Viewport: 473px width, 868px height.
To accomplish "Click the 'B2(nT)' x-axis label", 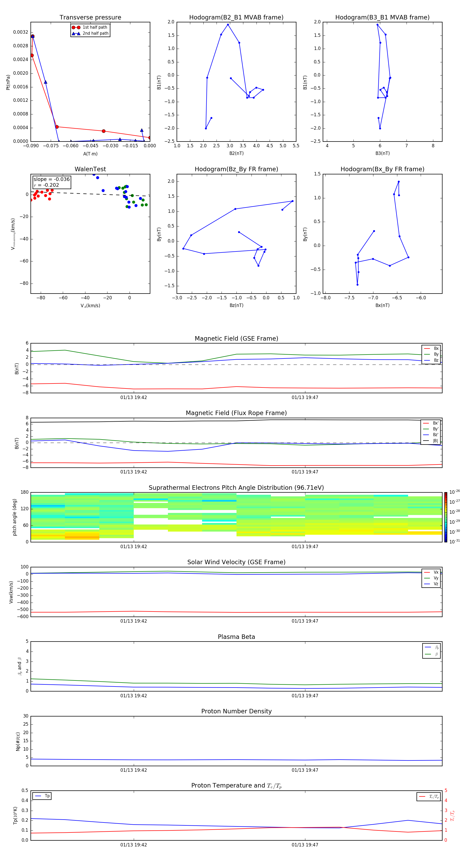I will click(236, 153).
